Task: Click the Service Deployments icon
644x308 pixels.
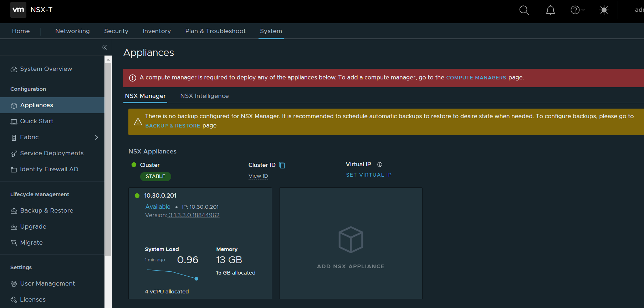Action: coord(14,154)
